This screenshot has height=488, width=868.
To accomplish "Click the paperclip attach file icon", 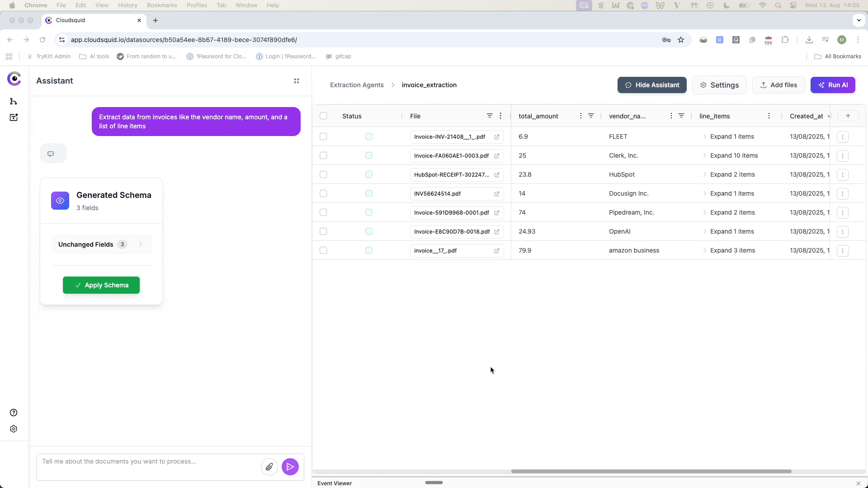I will click(269, 467).
